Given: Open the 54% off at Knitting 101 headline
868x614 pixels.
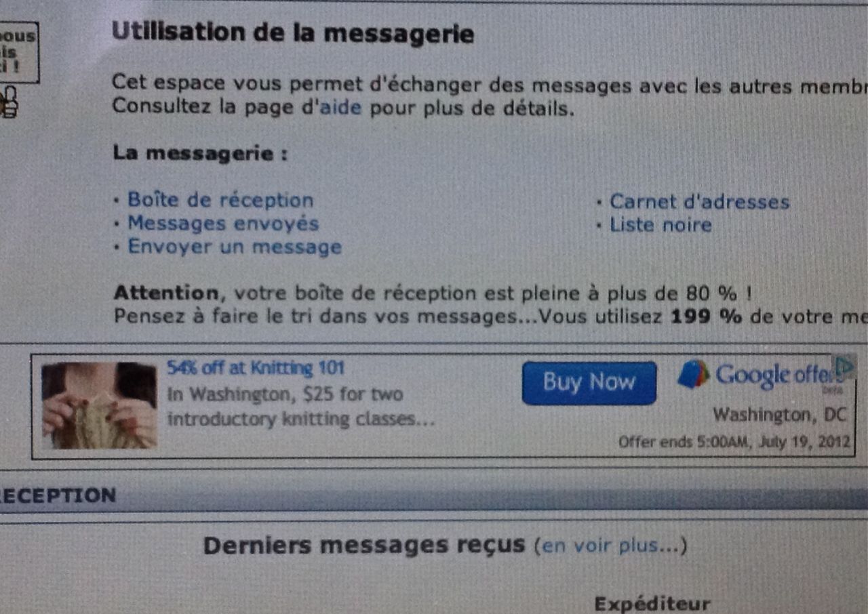Looking at the screenshot, I should click(x=256, y=369).
